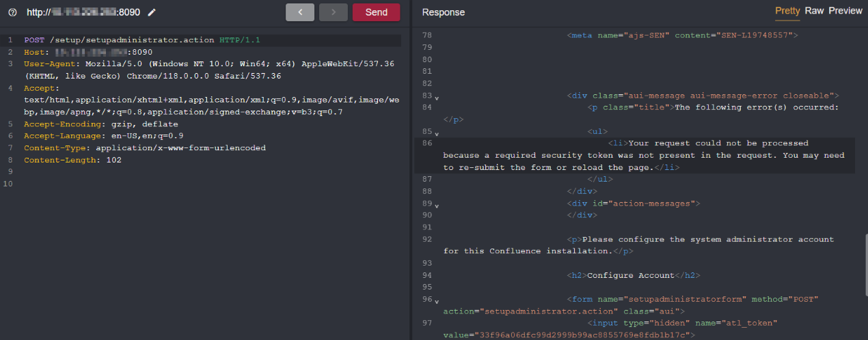Collapse the ul element at line 85
868x340 pixels.
437,132
